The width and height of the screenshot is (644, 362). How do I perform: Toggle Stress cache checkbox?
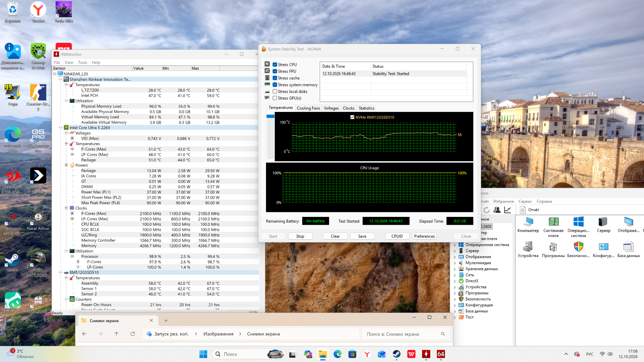pos(275,78)
